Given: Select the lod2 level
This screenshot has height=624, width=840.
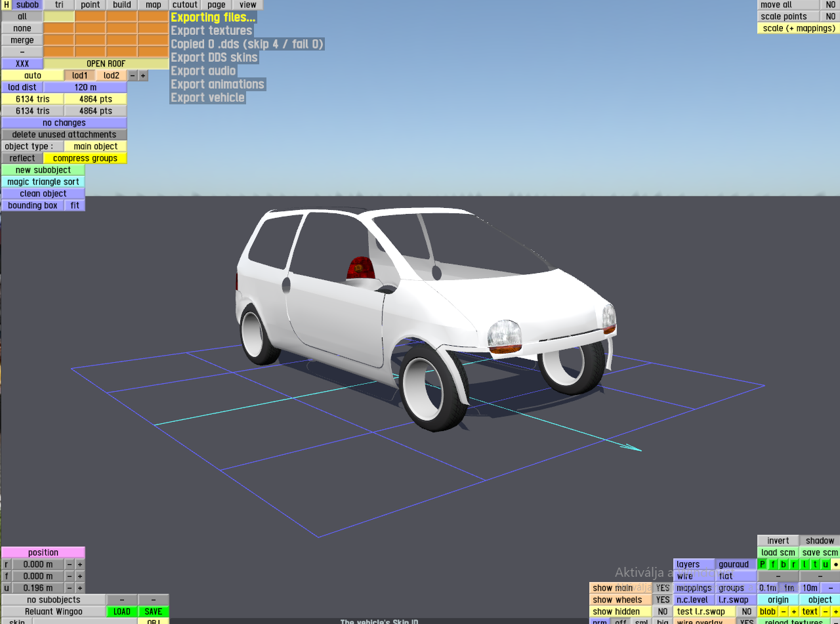Looking at the screenshot, I should pos(112,75).
